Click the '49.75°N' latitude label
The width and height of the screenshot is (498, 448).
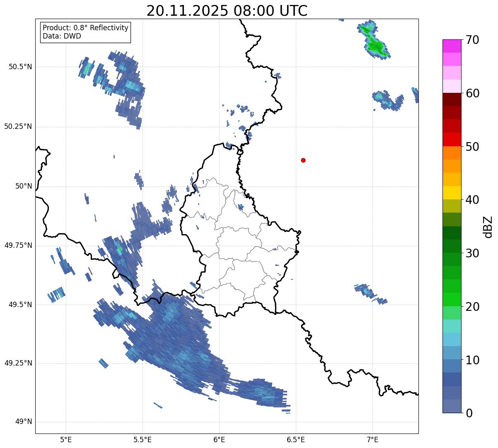18,245
